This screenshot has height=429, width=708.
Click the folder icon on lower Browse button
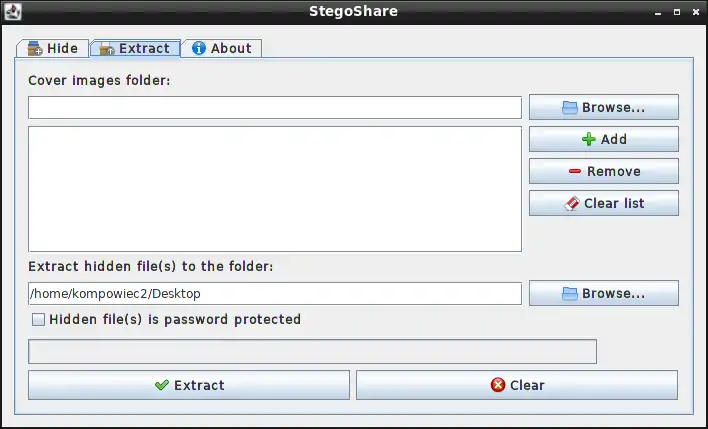point(570,293)
